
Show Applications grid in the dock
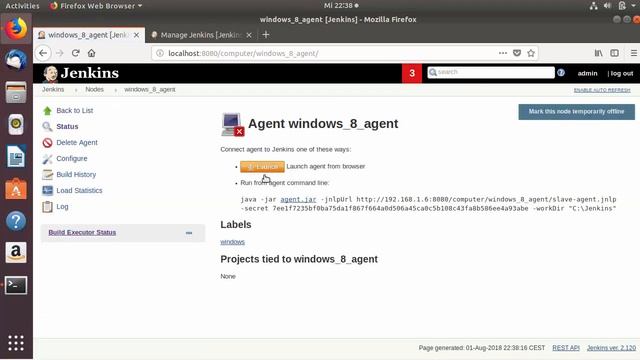coord(16,343)
